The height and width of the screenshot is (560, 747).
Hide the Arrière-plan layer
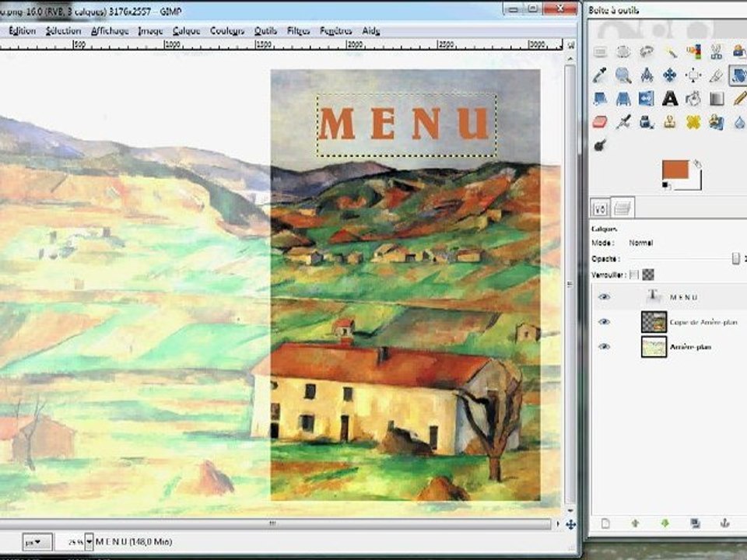(604, 347)
